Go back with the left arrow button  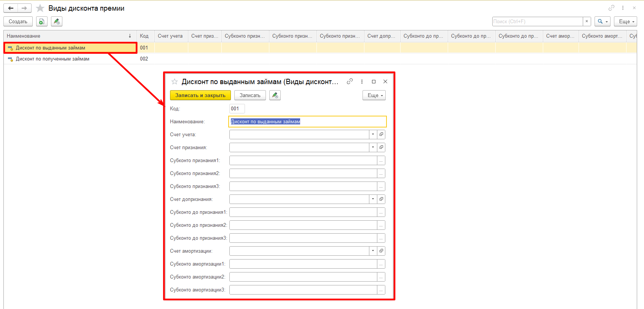point(11,8)
